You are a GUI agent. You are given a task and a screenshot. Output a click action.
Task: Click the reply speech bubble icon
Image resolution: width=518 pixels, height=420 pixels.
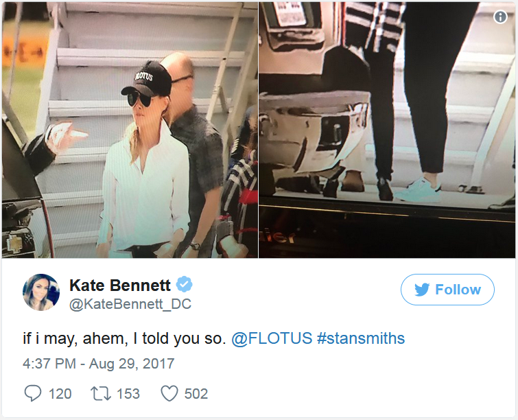click(33, 393)
